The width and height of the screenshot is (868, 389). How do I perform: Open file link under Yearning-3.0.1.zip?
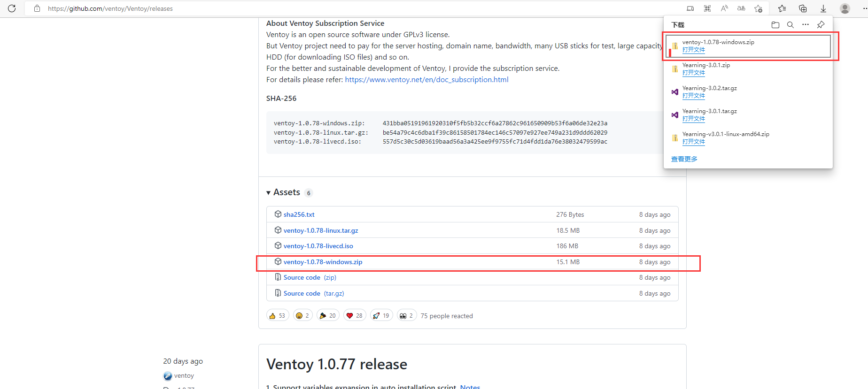pos(694,73)
